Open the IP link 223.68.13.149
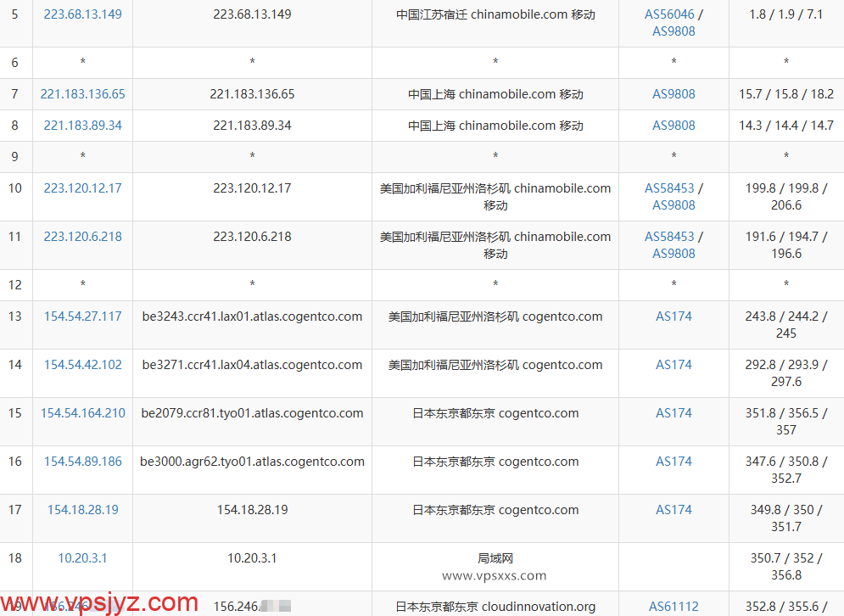The width and height of the screenshot is (844, 616). pyautogui.click(x=82, y=14)
